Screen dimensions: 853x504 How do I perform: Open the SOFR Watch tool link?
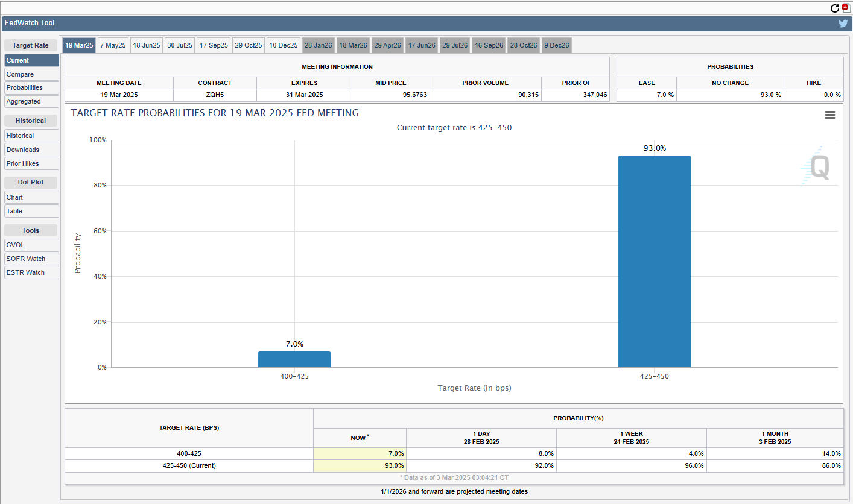pos(31,259)
